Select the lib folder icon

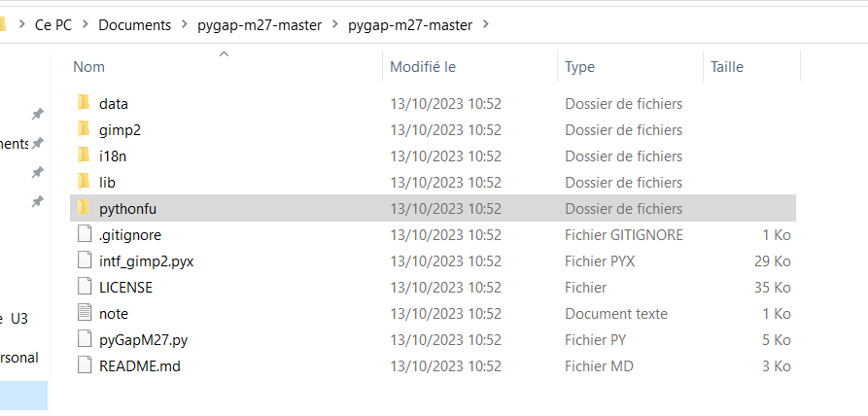[x=84, y=182]
